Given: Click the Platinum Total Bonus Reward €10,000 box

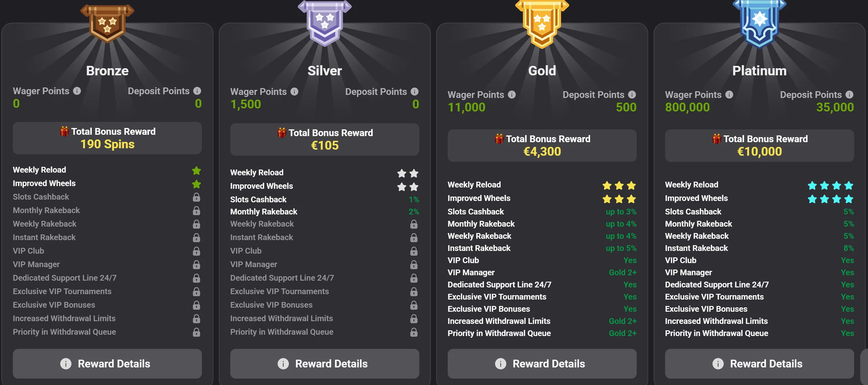Looking at the screenshot, I should pyautogui.click(x=760, y=146).
